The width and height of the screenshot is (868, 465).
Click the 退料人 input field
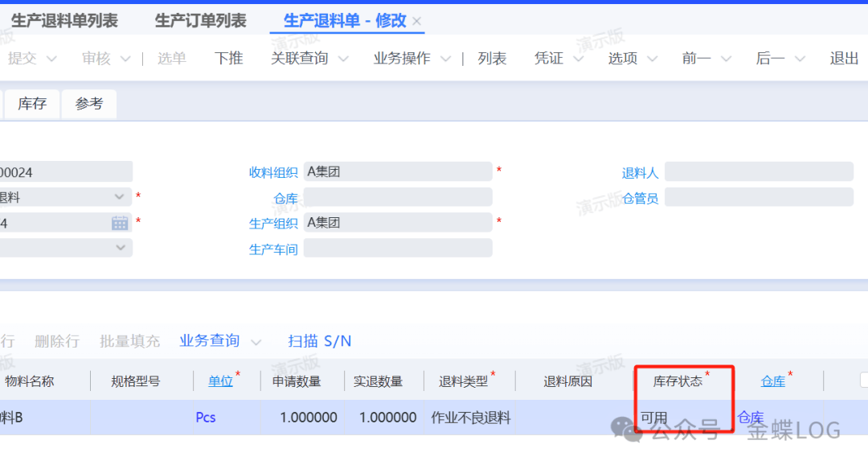click(758, 171)
